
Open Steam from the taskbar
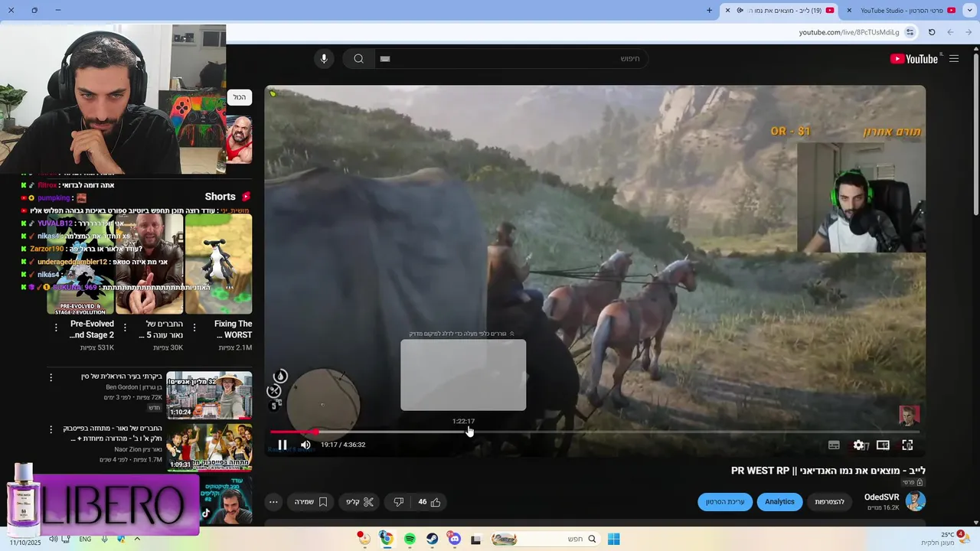pos(433,539)
